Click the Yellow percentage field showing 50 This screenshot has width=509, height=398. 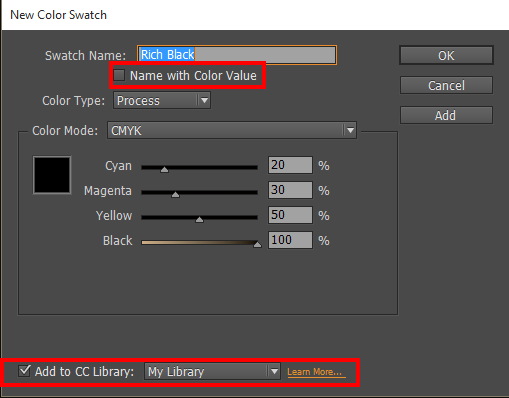(x=290, y=215)
